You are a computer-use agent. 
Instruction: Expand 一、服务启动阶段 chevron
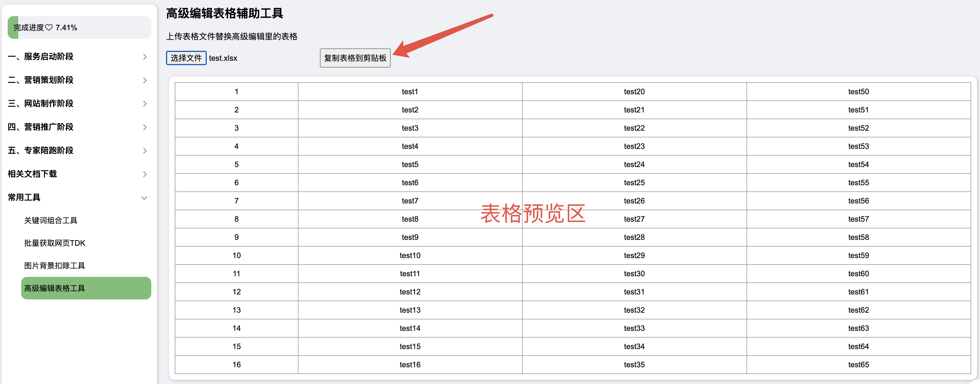145,57
